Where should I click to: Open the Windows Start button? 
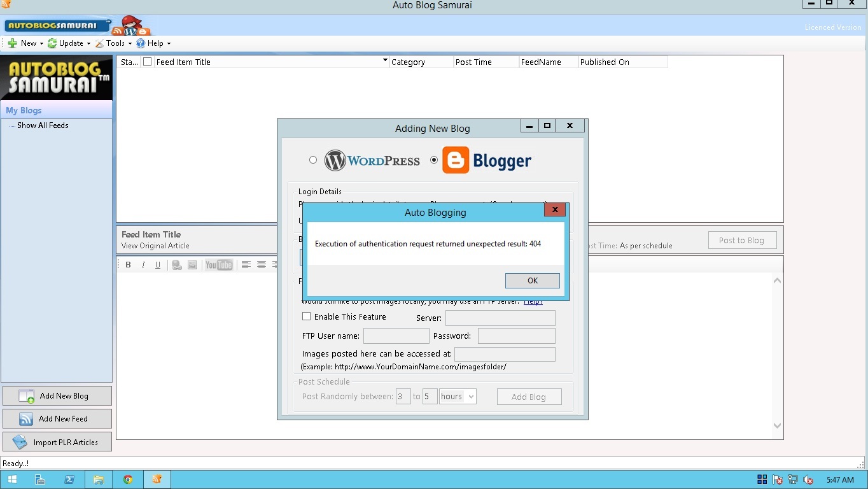12,479
